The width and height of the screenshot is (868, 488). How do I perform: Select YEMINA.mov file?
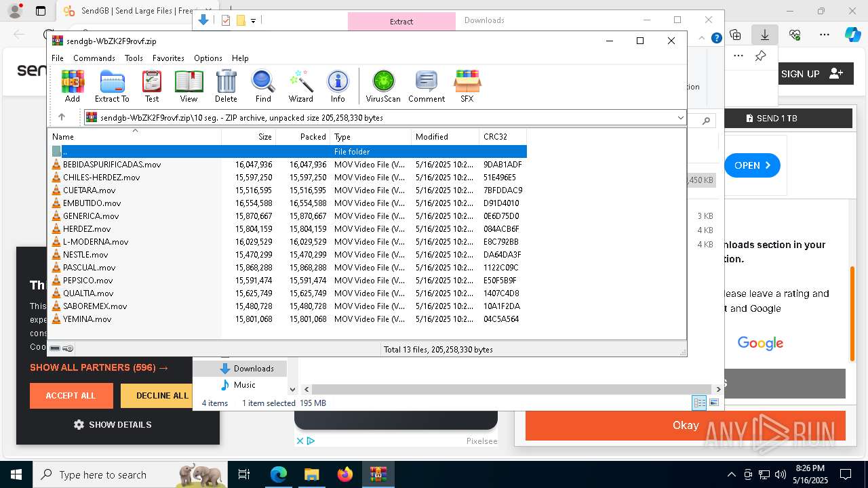[288, 319]
